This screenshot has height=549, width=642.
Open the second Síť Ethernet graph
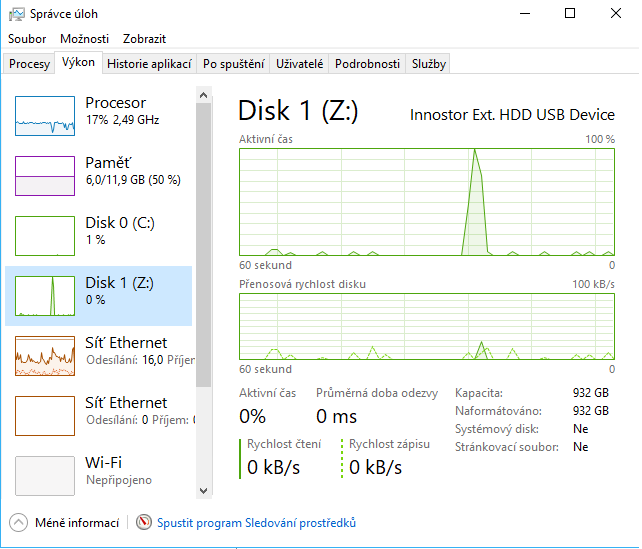coord(45,416)
